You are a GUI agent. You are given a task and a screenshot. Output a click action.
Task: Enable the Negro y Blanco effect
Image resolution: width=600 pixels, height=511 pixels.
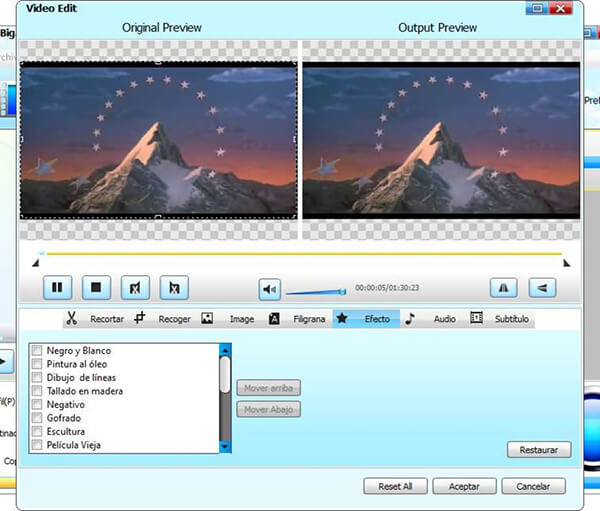click(x=37, y=351)
